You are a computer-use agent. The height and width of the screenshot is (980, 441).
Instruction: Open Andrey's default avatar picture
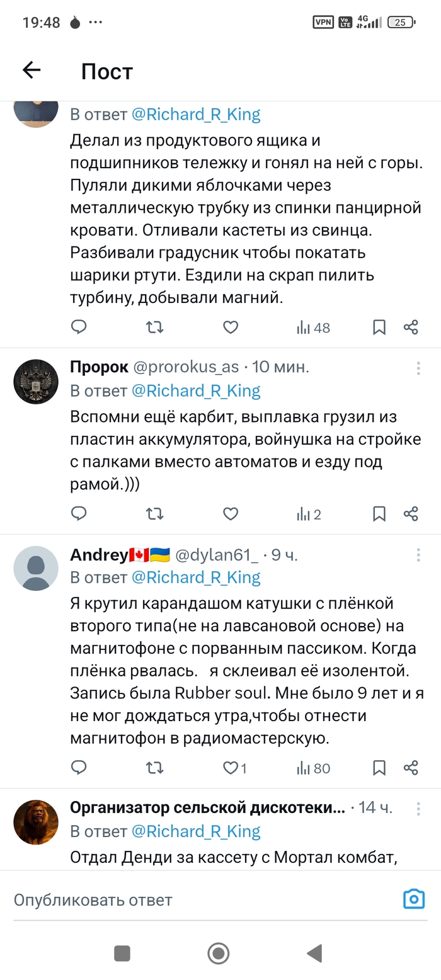click(x=36, y=568)
